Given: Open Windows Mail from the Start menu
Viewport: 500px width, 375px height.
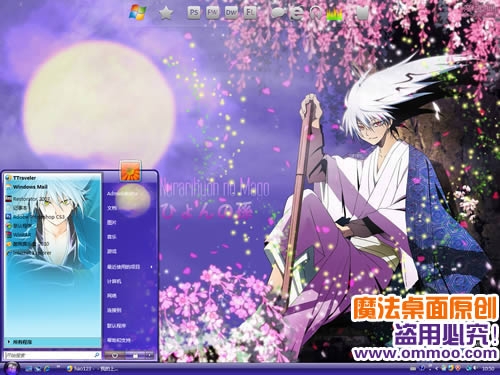Looking at the screenshot, I should tap(30, 187).
